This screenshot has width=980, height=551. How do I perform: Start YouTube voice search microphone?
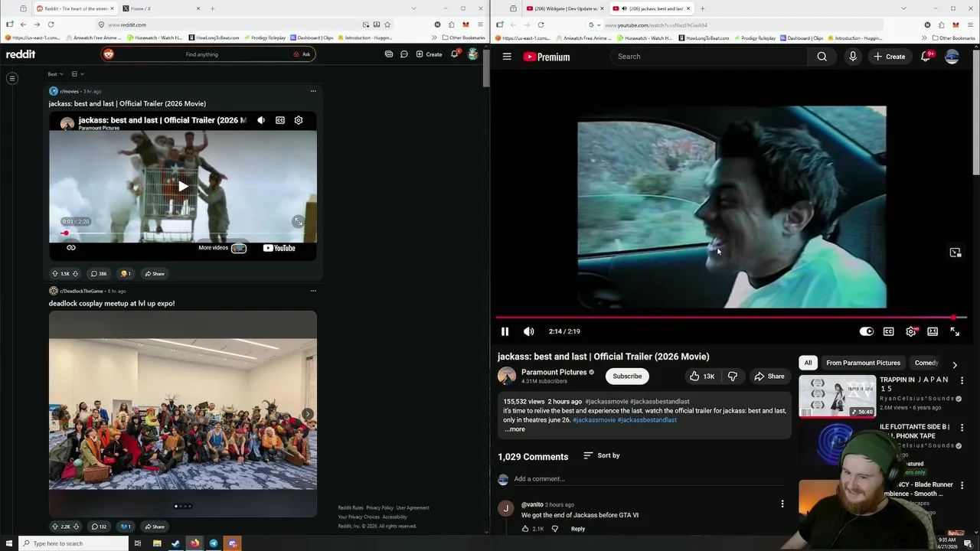point(852,57)
